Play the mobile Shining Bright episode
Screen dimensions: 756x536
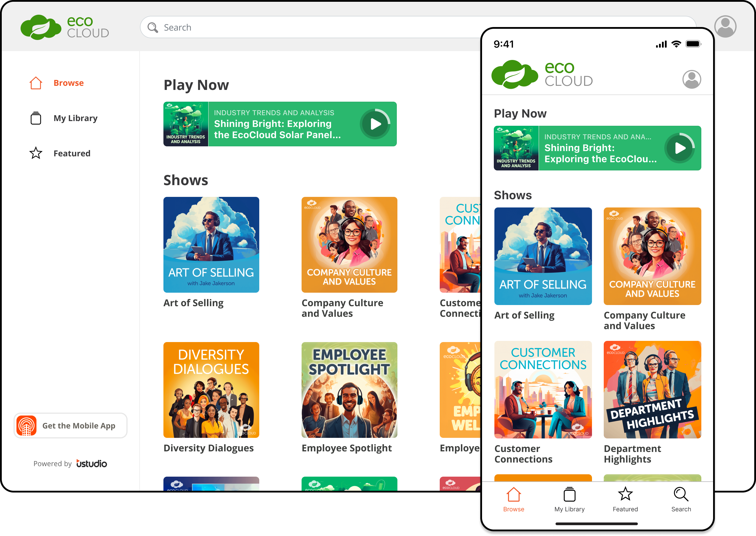coord(680,148)
